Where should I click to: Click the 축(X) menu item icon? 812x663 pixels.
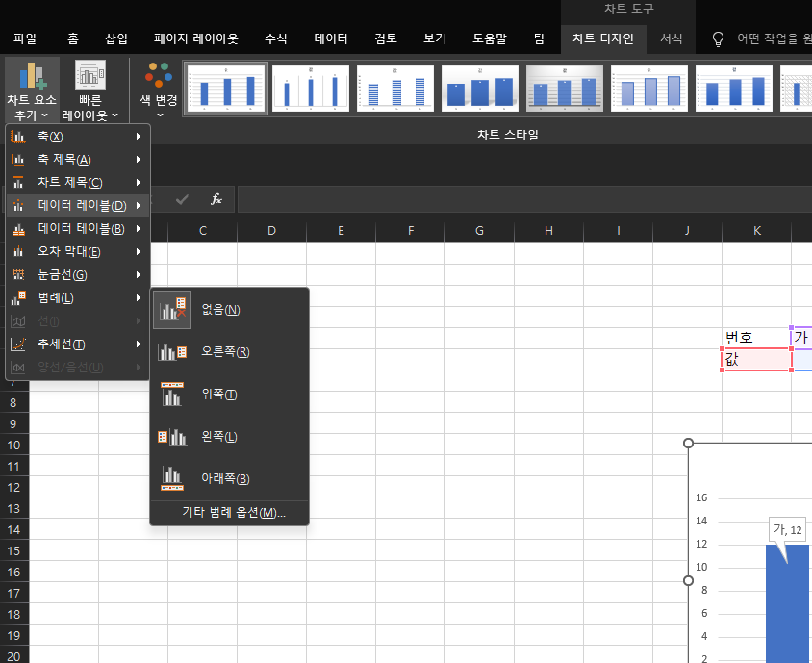18,137
